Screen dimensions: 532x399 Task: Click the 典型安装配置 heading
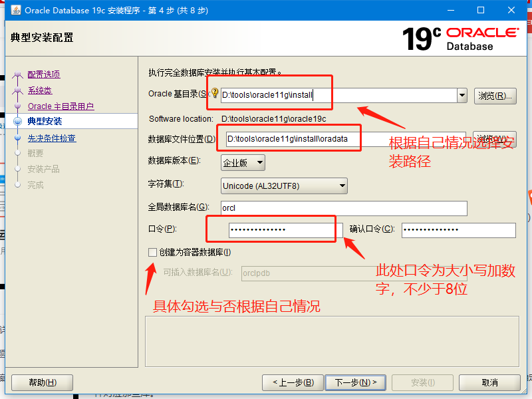tap(42, 37)
